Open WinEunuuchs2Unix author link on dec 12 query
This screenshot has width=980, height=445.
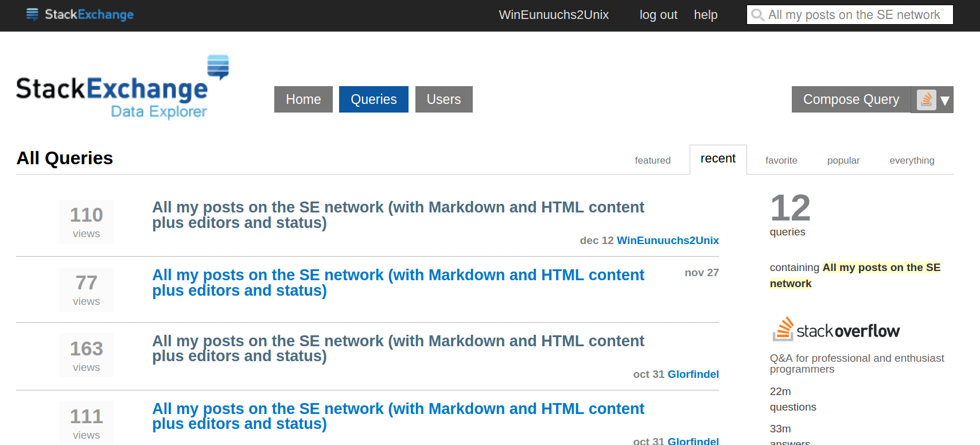point(668,241)
